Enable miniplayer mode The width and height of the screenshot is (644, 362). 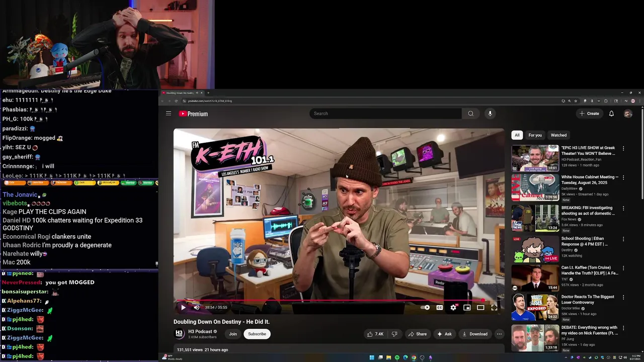(467, 307)
